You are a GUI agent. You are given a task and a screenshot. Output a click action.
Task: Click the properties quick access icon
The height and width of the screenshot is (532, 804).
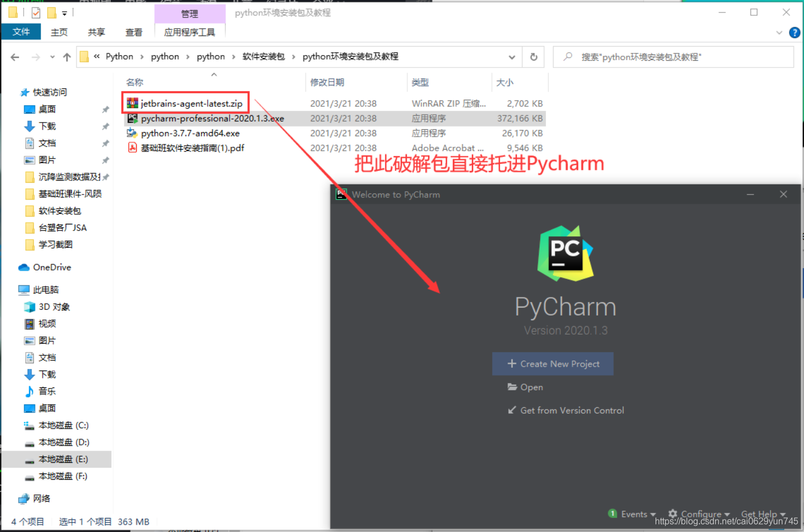pos(36,13)
